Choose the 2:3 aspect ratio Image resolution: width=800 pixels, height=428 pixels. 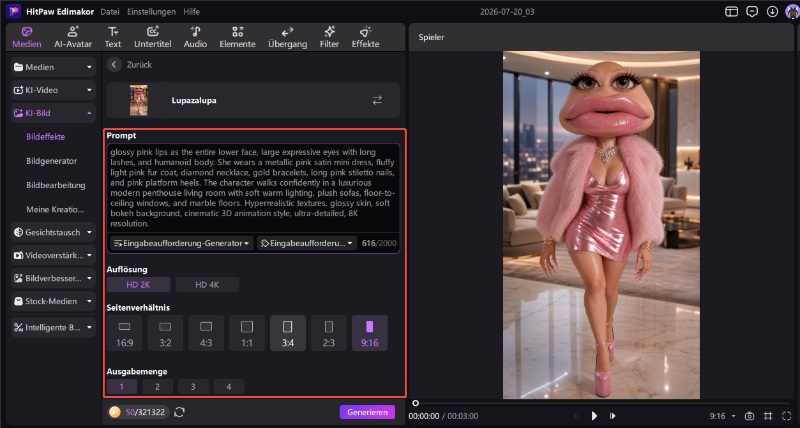click(329, 333)
